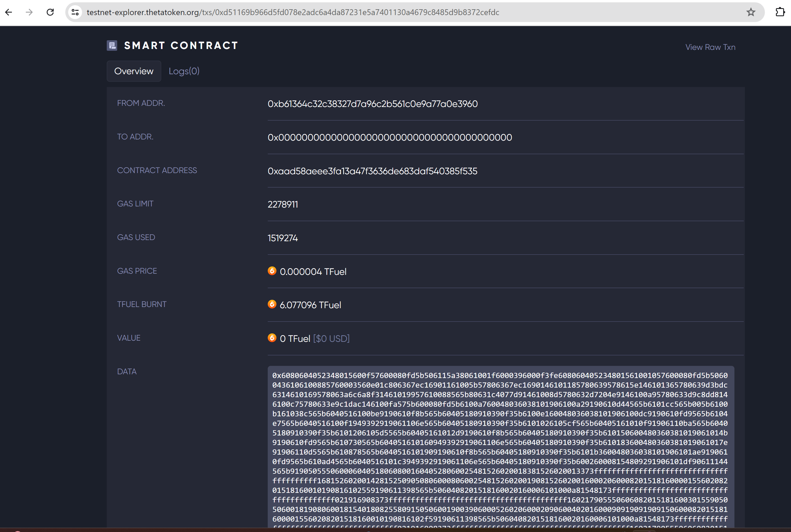The image size is (791, 532).
Task: Click the $0 USD value text
Action: [x=331, y=339]
